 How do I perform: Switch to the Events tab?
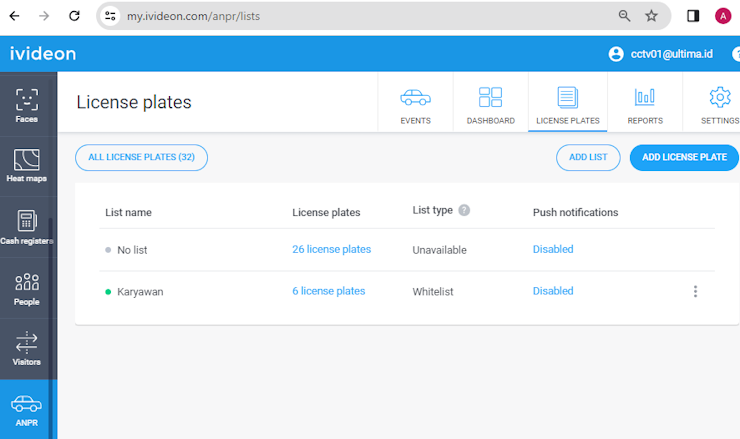click(x=415, y=105)
